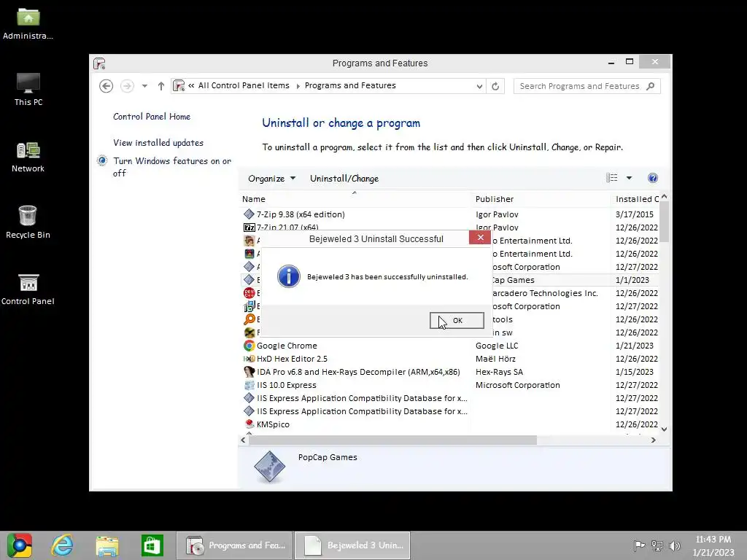Viewport: 747px width, 560px height.
Task: Open the Store taskbar icon
Action: pyautogui.click(x=152, y=545)
